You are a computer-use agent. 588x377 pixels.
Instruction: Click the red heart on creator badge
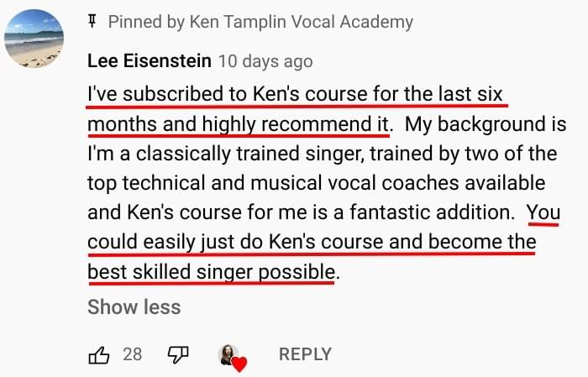(239, 364)
